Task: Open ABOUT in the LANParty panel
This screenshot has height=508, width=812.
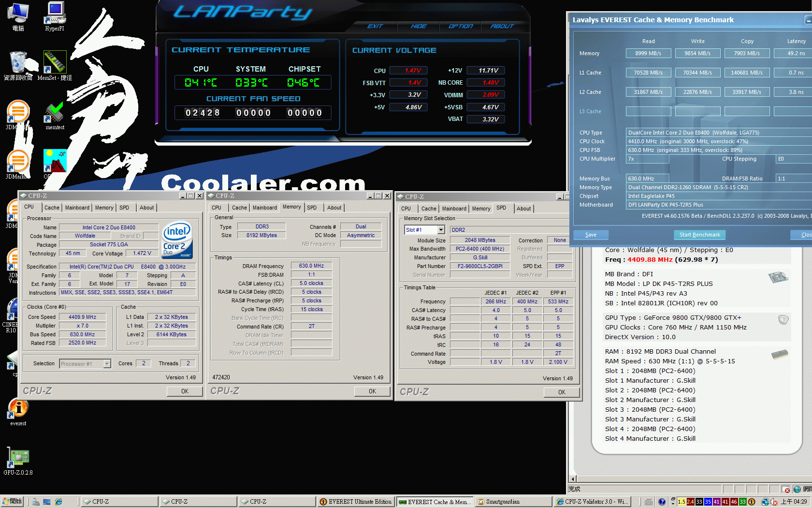Action: tap(502, 26)
